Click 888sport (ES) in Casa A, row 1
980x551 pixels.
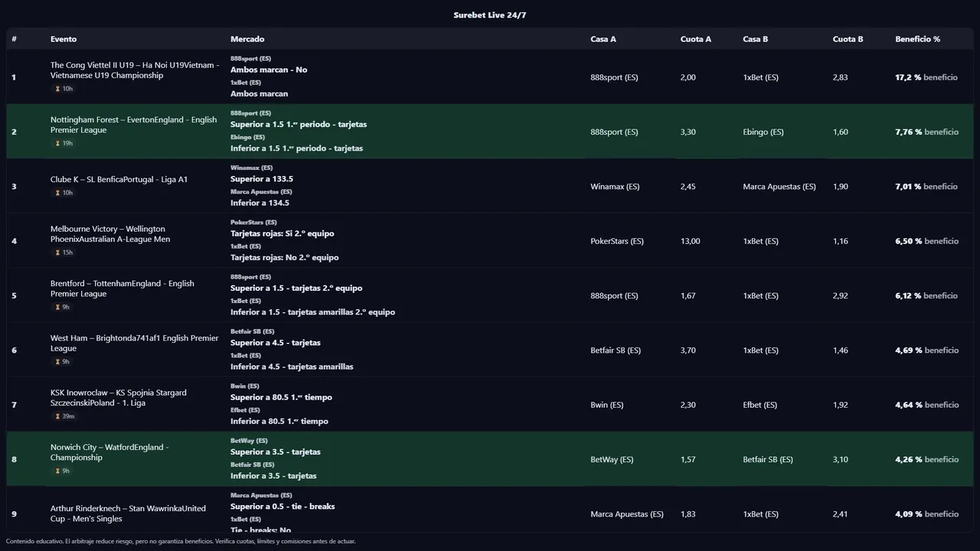614,77
